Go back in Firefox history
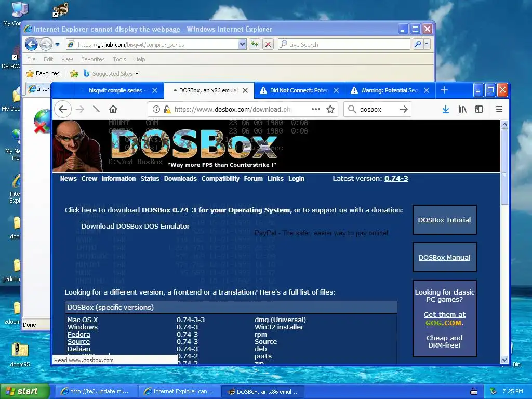Image resolution: width=532 pixels, height=399 pixels. (x=63, y=109)
